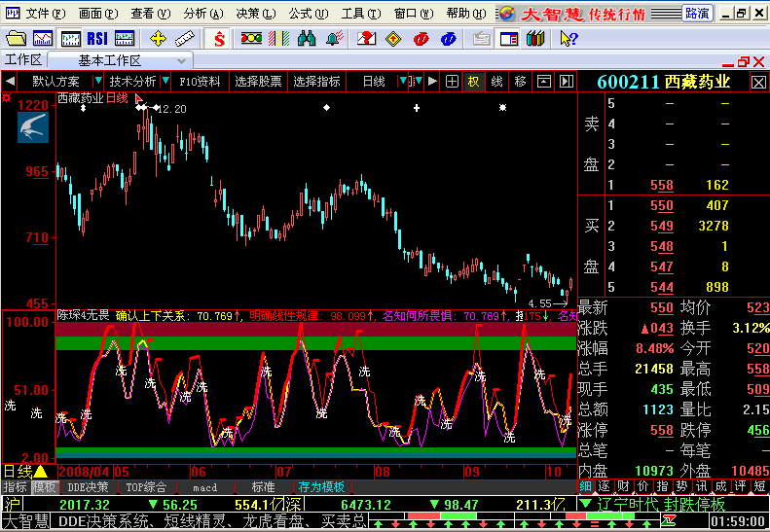The height and width of the screenshot is (532, 770).
Task: Open the 帮助(H) menu
Action: (x=466, y=14)
